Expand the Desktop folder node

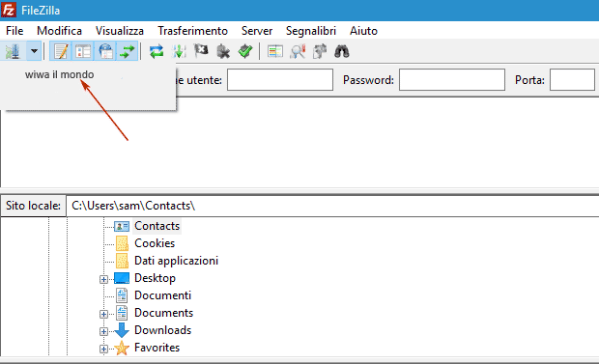103,279
